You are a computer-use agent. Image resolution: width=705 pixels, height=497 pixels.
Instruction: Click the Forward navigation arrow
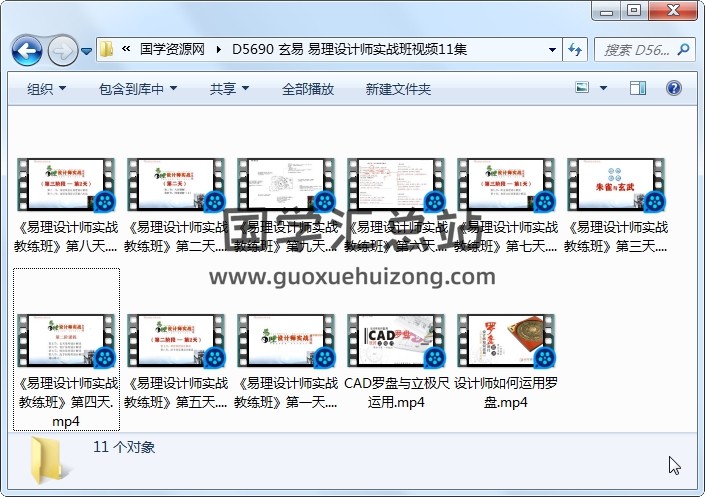tap(61, 49)
